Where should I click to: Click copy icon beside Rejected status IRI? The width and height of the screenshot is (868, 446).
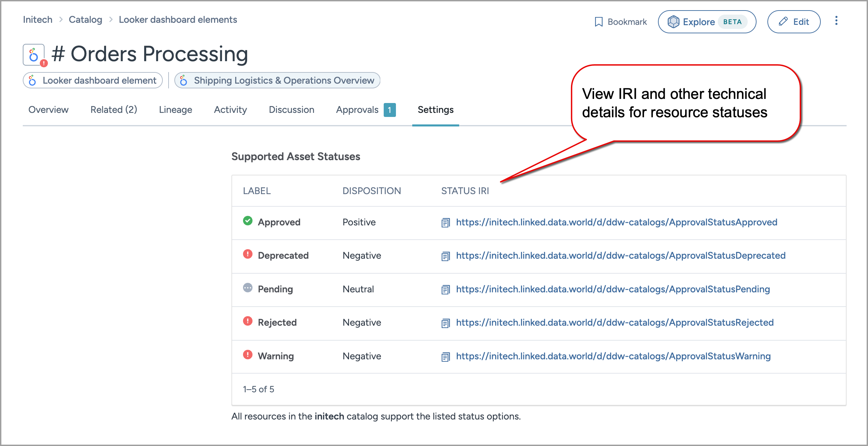click(445, 323)
